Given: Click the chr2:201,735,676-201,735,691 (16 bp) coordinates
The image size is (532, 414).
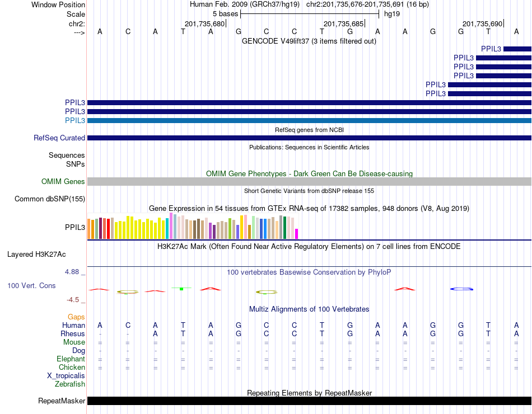Looking at the screenshot, I should click(x=367, y=4).
